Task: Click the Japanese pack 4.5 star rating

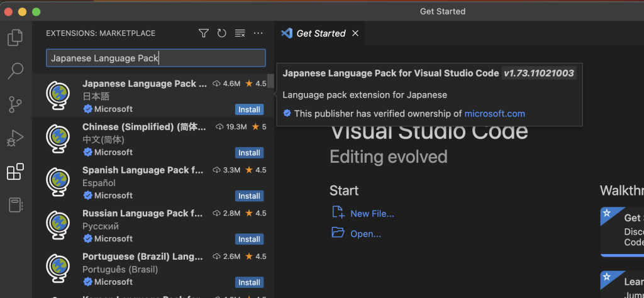Action: point(256,84)
